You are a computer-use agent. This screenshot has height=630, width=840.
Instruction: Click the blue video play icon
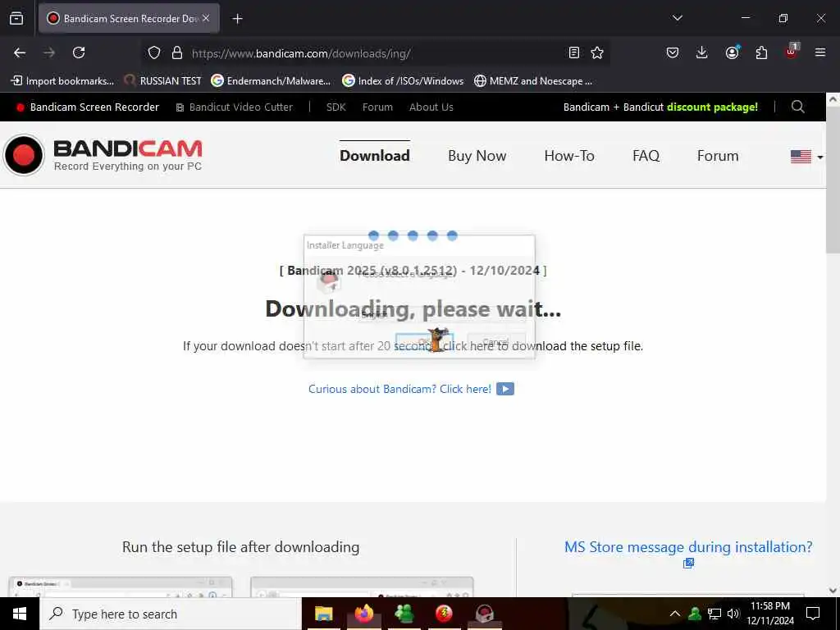(504, 389)
